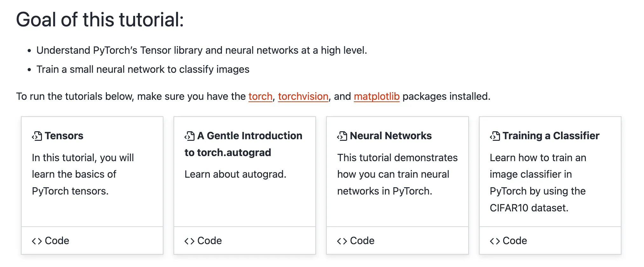Click the file-code icon beside Neural Networks

(342, 136)
